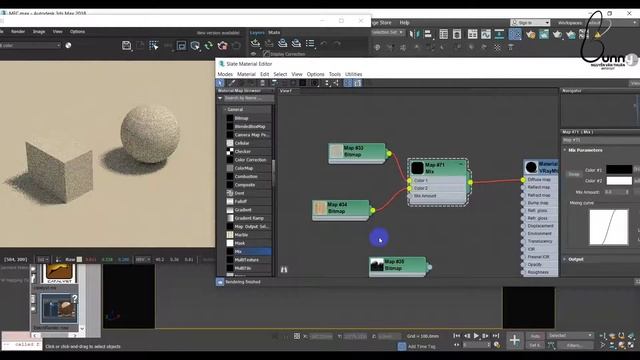Image resolution: width=640 pixels, height=360 pixels.
Task: Click the Mix Amount spinner arrows
Action: (x=627, y=192)
